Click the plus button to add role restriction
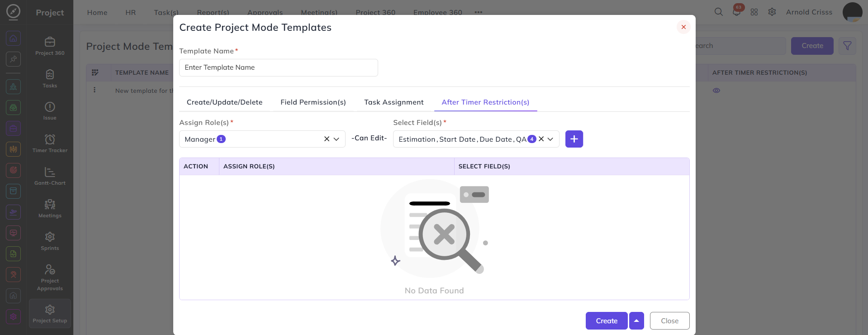 point(574,139)
